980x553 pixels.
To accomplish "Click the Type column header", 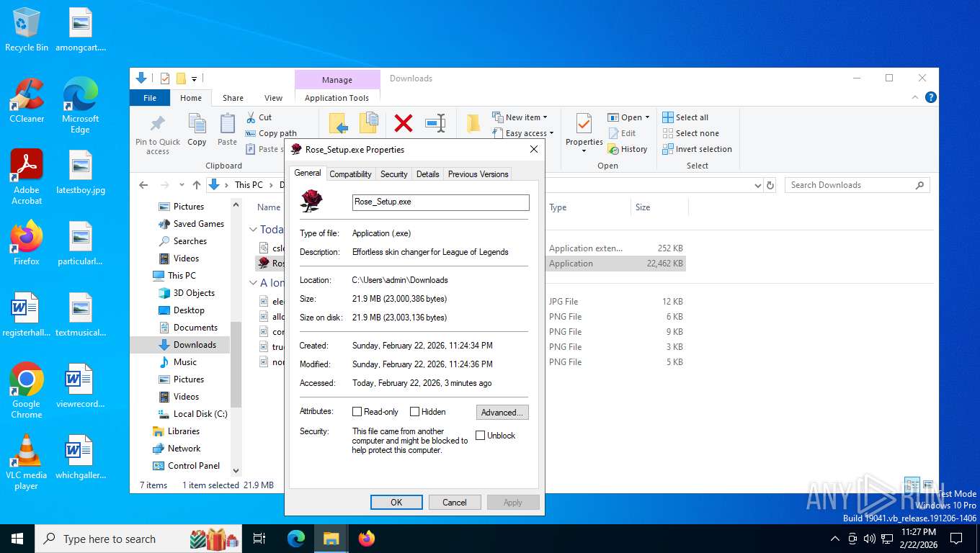I will coord(587,207).
